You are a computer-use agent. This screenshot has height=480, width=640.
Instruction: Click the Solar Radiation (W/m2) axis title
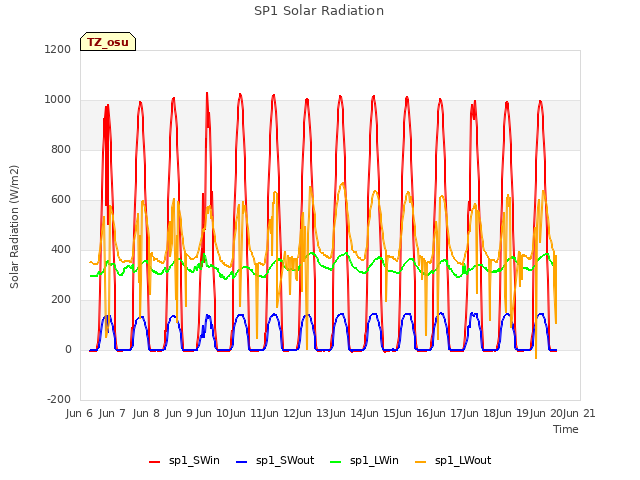pos(14,227)
